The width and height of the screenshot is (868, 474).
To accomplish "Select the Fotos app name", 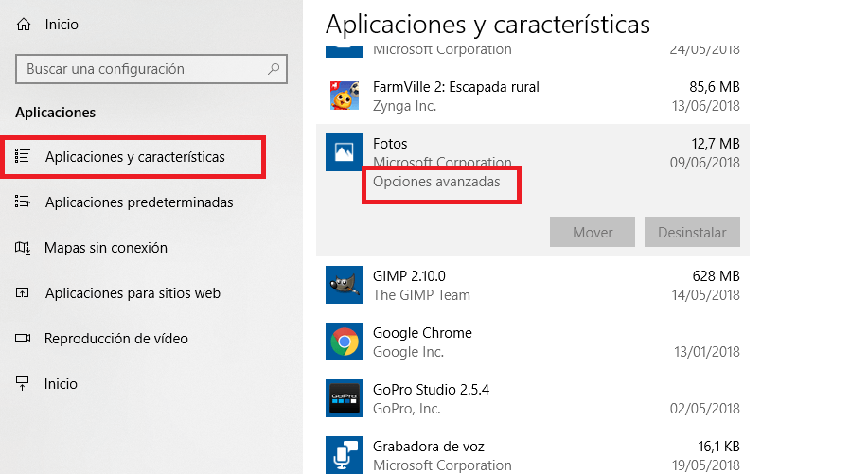I will (390, 143).
